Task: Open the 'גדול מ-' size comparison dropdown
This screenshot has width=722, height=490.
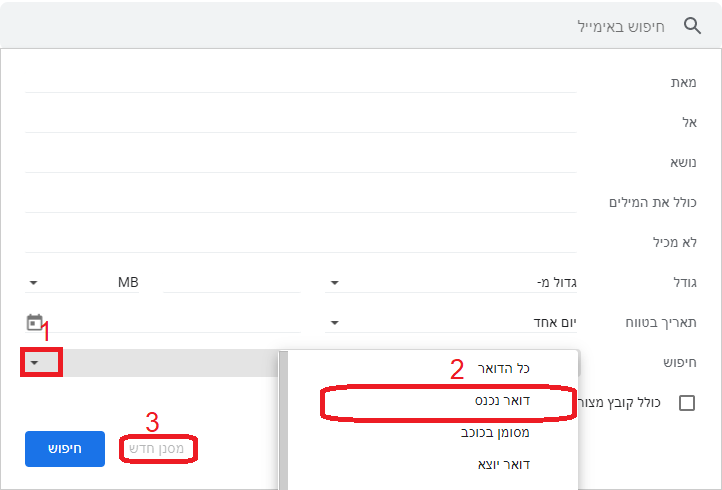Action: click(x=451, y=282)
